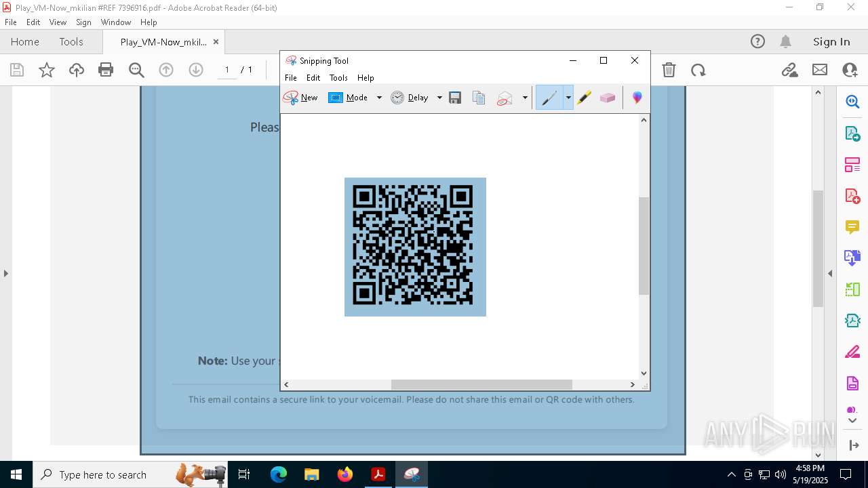Share the PDF with others icon
The height and width of the screenshot is (488, 868).
tap(850, 70)
